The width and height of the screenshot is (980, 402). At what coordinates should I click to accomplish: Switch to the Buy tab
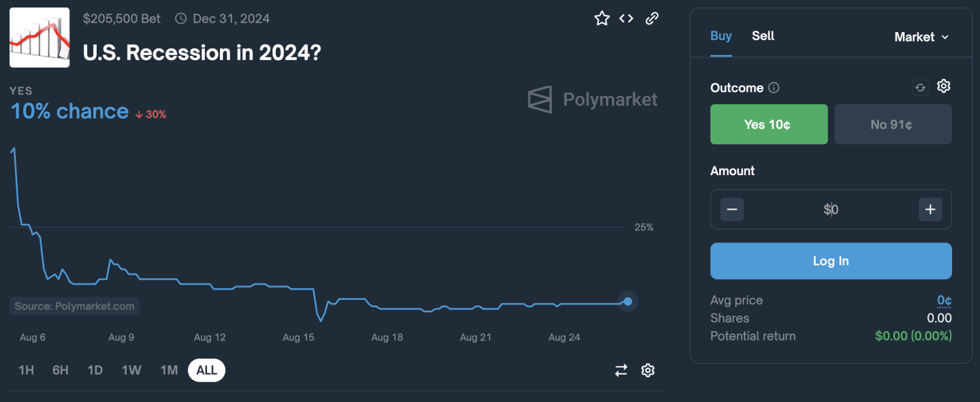pyautogui.click(x=721, y=36)
